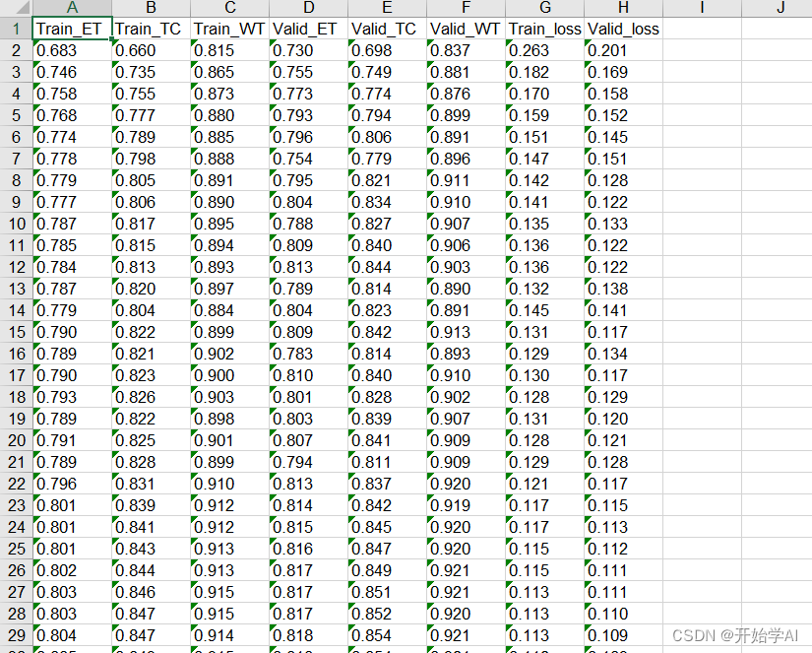
Task: Click the Train_TC header cell
Action: tap(151, 29)
